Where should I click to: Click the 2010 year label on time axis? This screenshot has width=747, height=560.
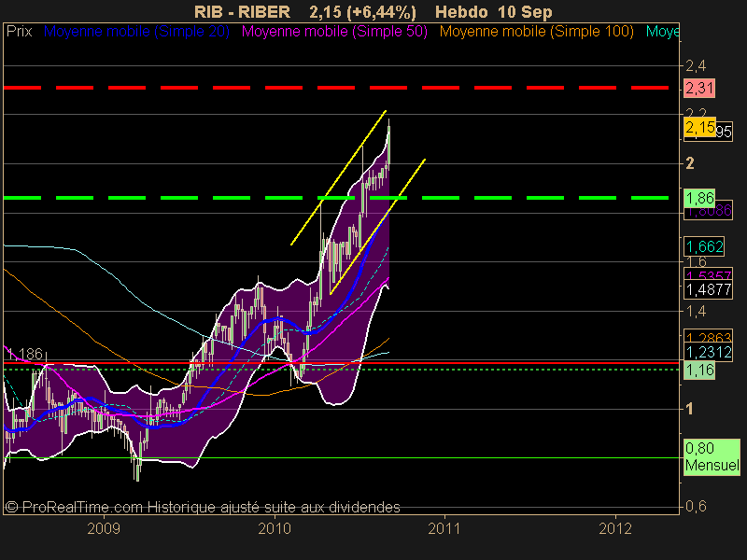(275, 528)
